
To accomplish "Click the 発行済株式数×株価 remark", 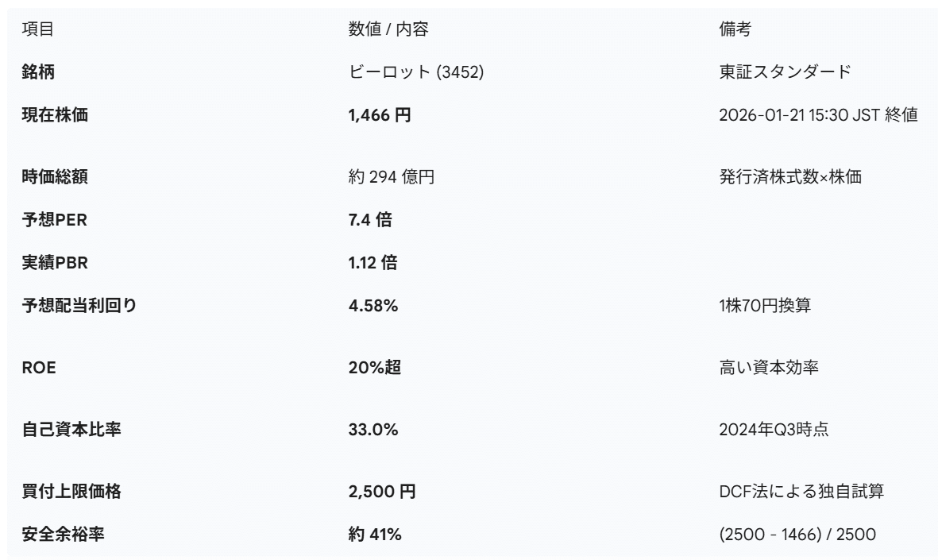I will [x=789, y=177].
